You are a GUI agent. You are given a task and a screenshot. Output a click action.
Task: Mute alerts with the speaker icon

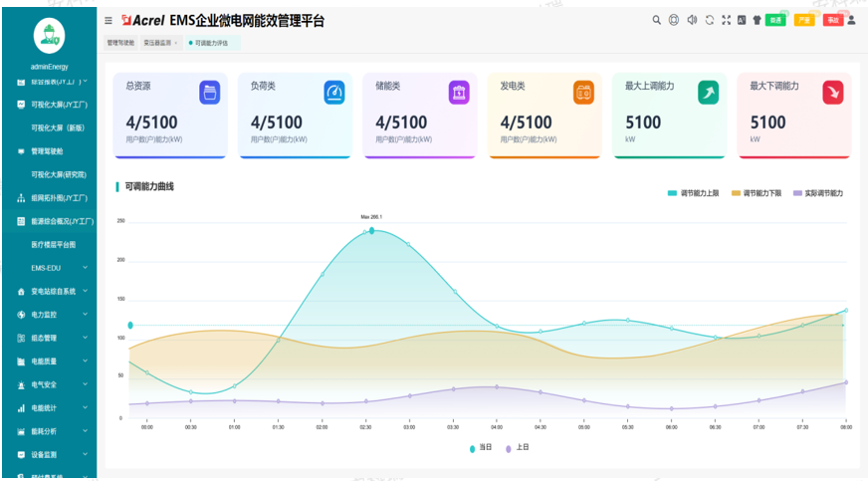tap(691, 20)
